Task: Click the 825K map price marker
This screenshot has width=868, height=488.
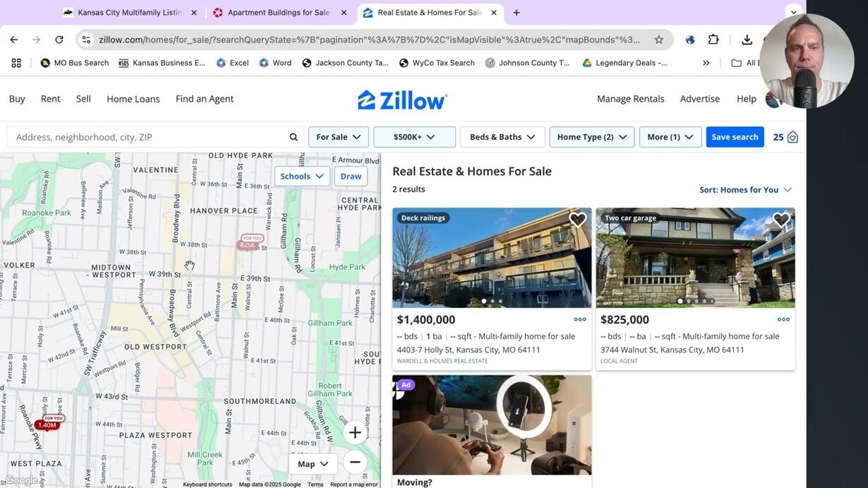Action: point(248,245)
